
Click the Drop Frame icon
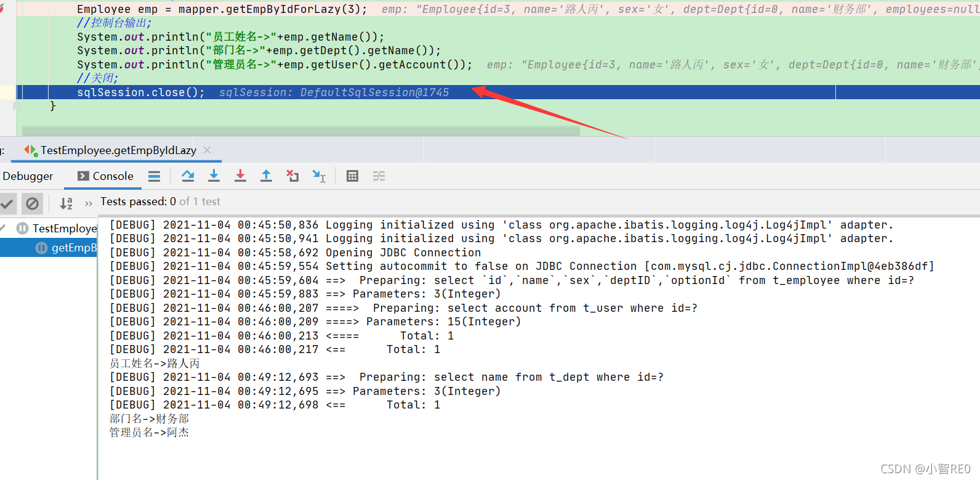[x=292, y=176]
